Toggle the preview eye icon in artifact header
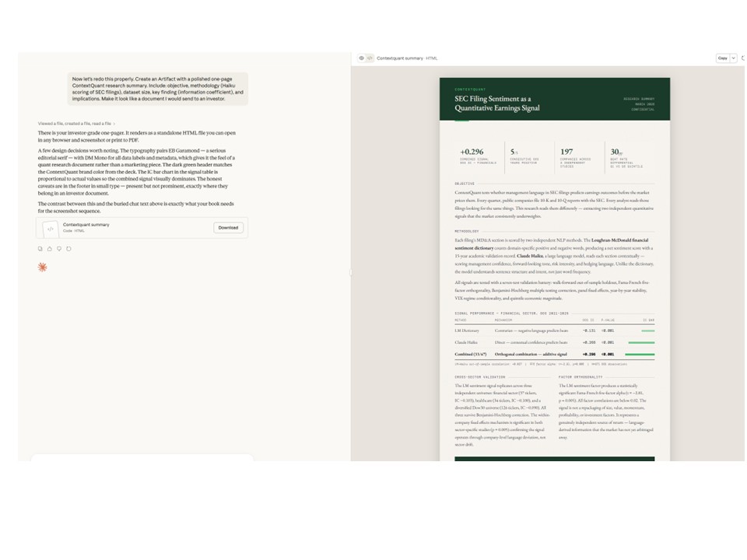The height and width of the screenshot is (560, 747). 363,58
